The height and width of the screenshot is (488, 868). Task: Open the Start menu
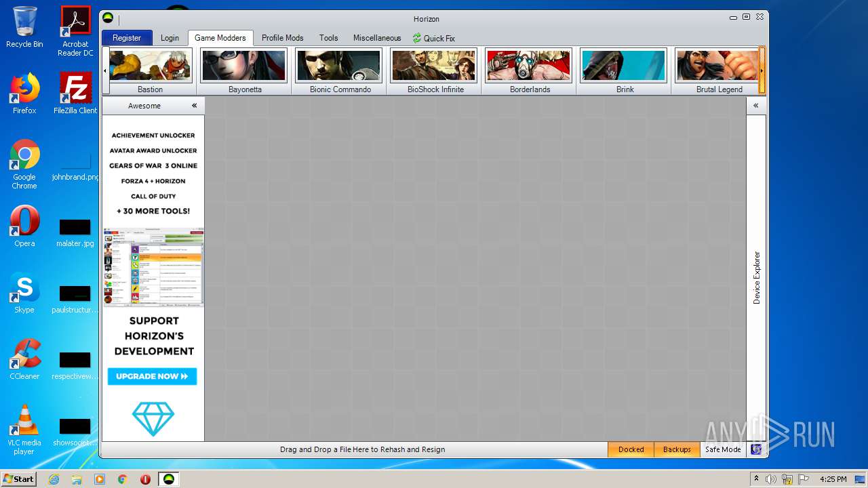pos(19,479)
